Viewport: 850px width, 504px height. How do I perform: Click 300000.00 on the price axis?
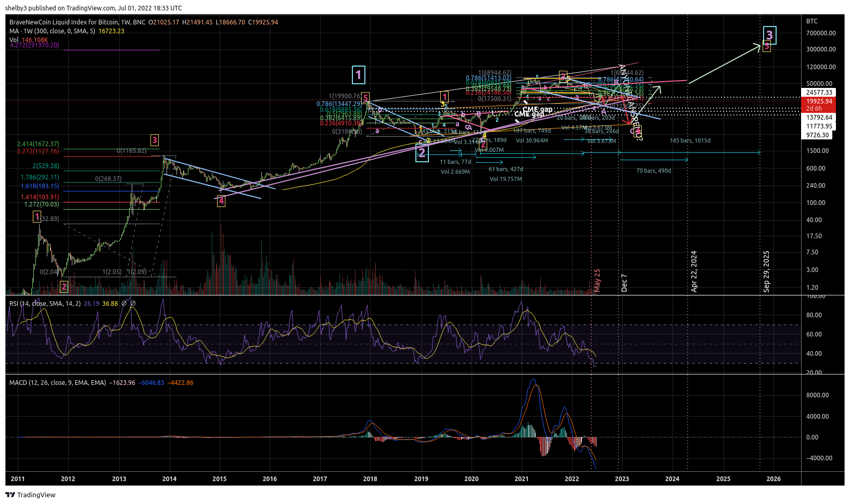coord(821,49)
